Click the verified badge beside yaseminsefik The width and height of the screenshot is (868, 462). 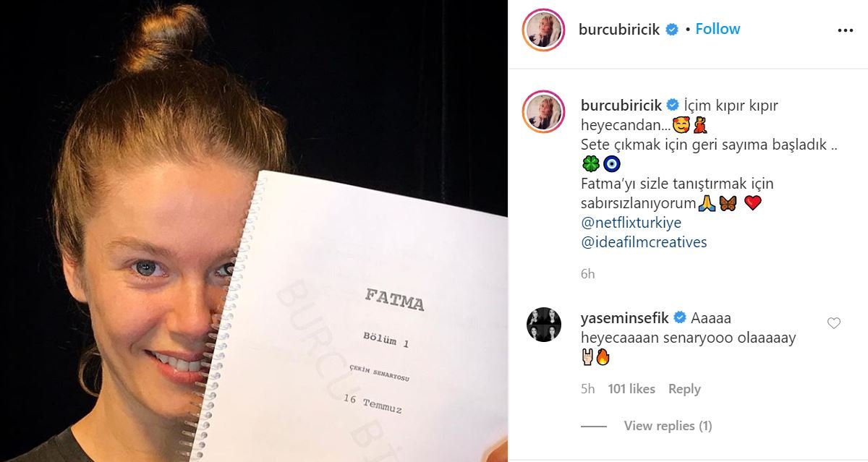[680, 317]
